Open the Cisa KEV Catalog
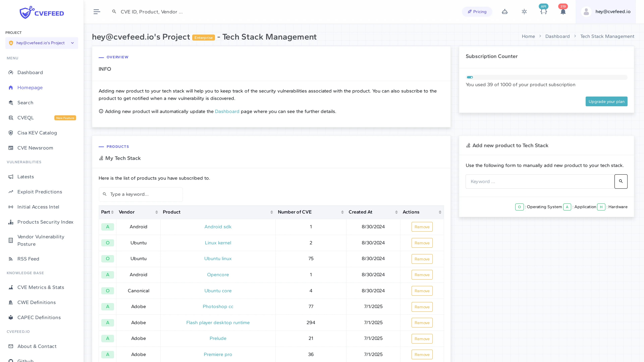 (37, 133)
